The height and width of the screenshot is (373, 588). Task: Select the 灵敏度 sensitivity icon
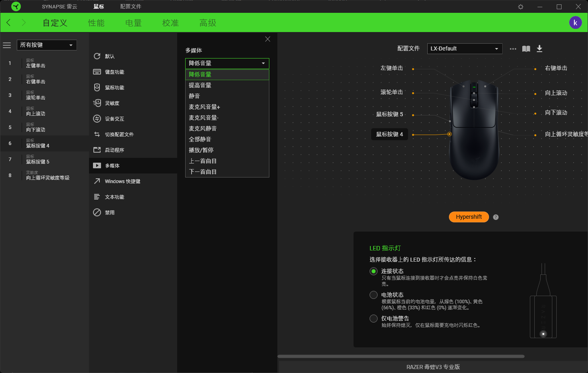97,103
